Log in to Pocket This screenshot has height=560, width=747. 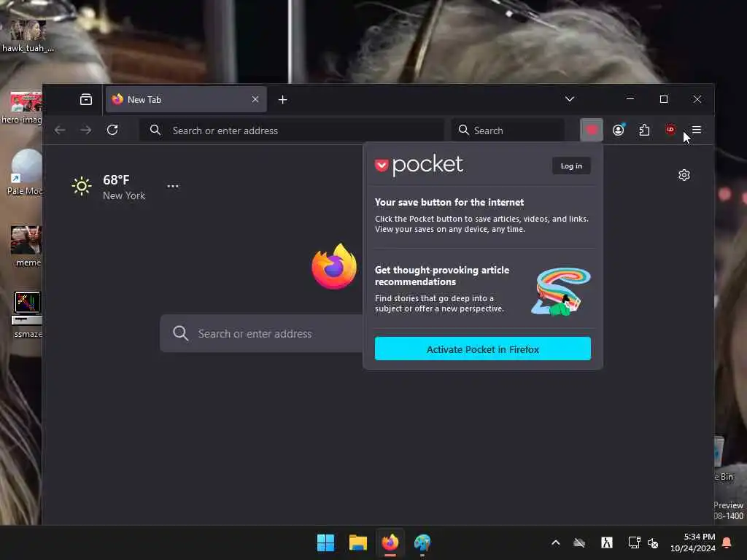point(571,166)
